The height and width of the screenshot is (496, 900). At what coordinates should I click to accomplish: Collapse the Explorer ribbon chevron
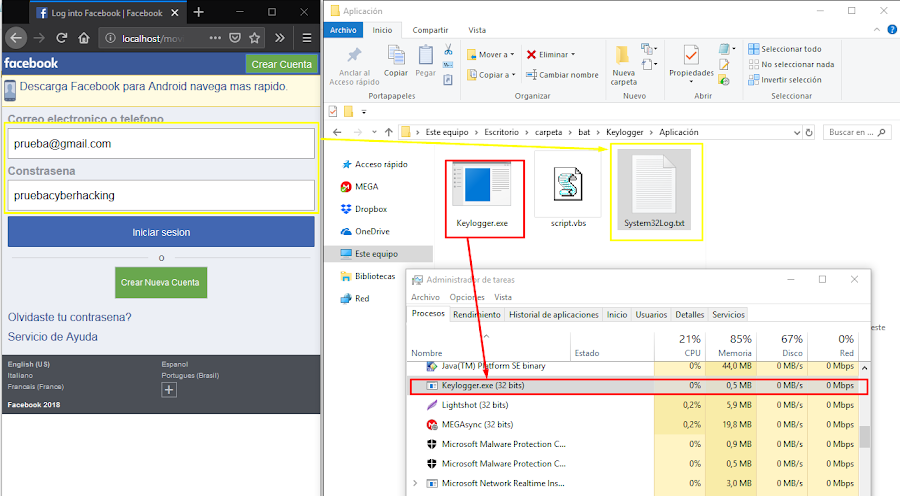pyautogui.click(x=876, y=29)
